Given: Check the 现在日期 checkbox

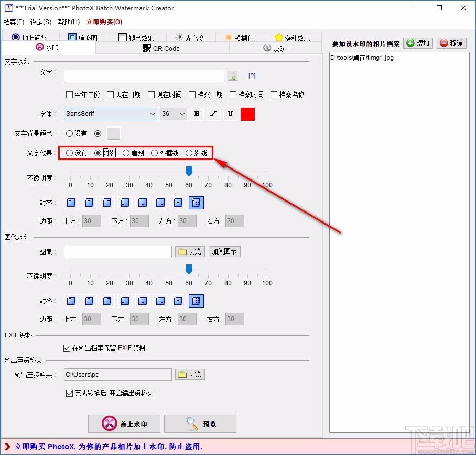Looking at the screenshot, I should click(124, 95).
